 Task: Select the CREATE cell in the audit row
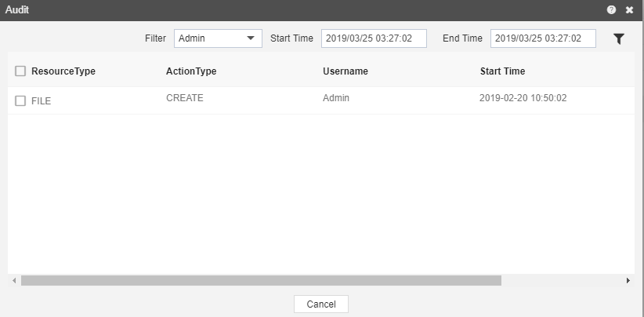(185, 98)
